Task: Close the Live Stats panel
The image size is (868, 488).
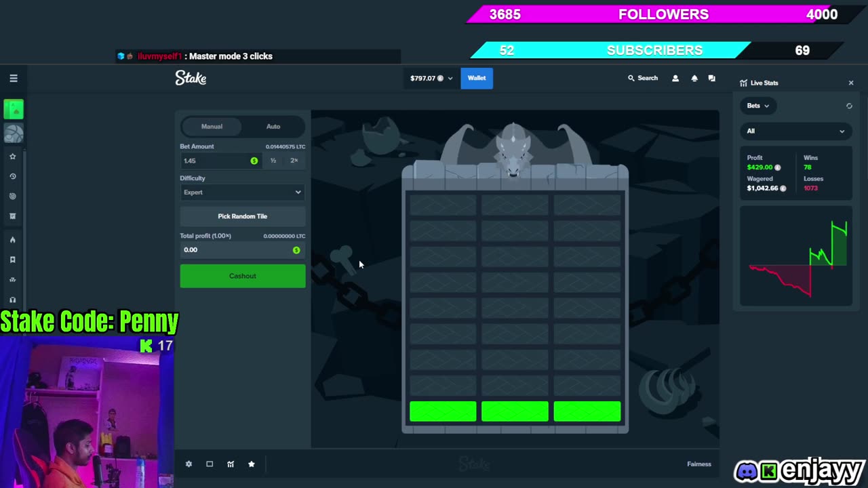Action: 851,83
